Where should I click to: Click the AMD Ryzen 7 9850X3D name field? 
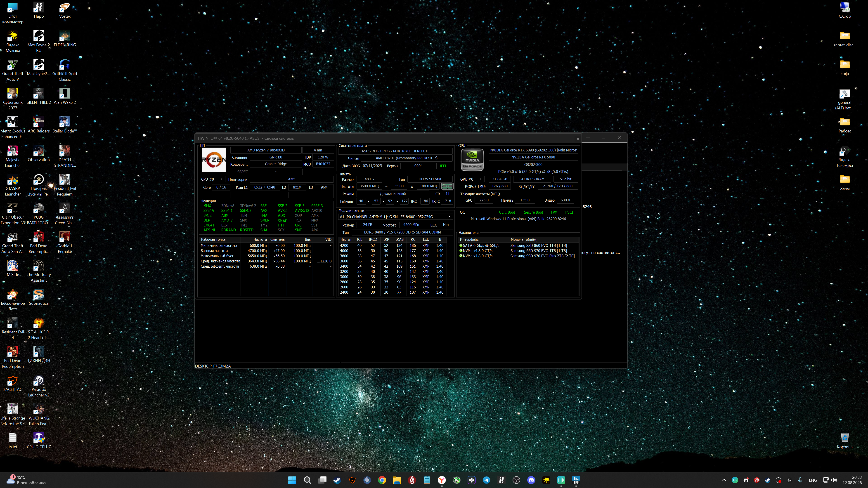tap(266, 150)
